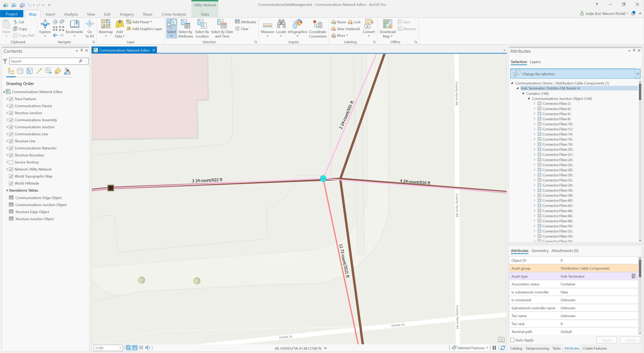Click the cyan hub terminator point on map
This screenshot has height=353, width=644.
(323, 179)
